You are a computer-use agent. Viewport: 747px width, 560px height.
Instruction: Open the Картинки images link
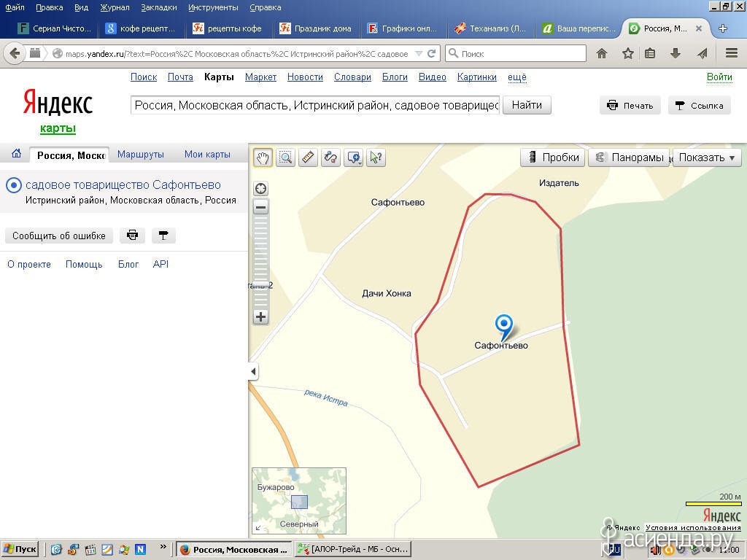477,77
